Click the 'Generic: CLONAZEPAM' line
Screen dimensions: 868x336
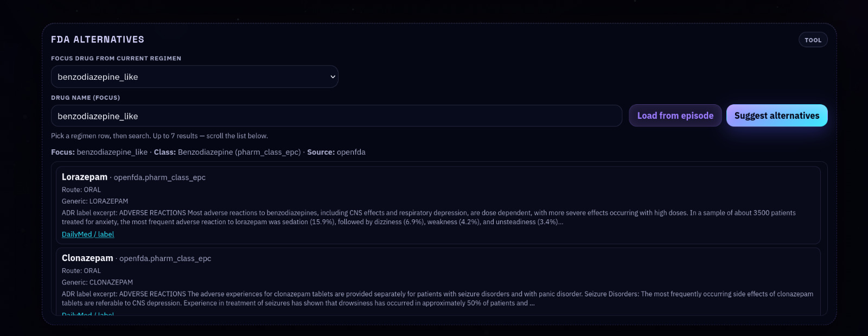pyautogui.click(x=97, y=282)
